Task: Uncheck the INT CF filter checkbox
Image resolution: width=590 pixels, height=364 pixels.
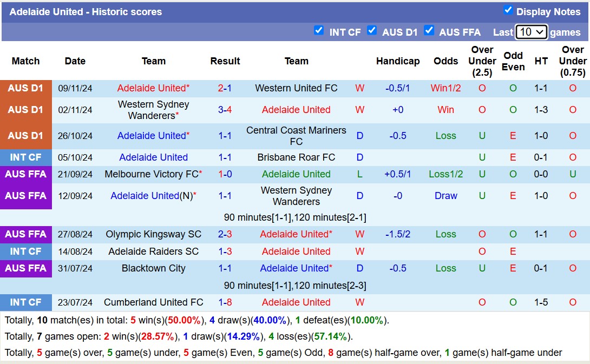Action: [x=319, y=31]
